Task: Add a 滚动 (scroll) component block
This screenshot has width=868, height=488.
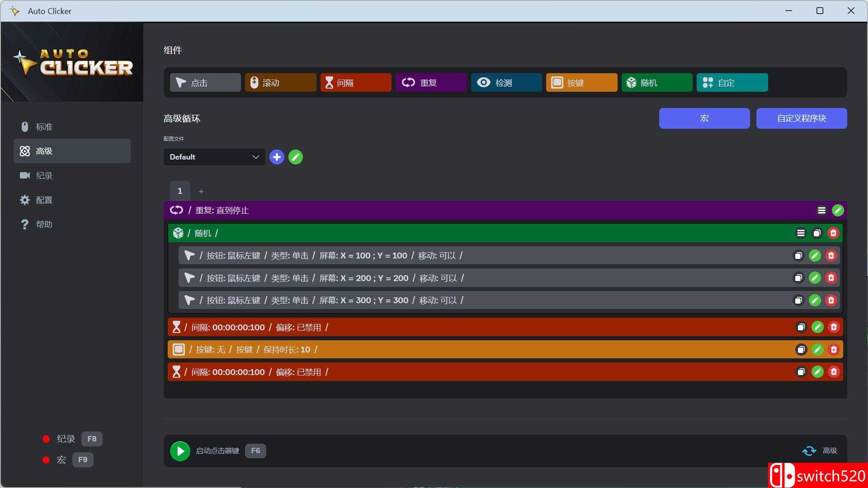Action: pos(280,83)
